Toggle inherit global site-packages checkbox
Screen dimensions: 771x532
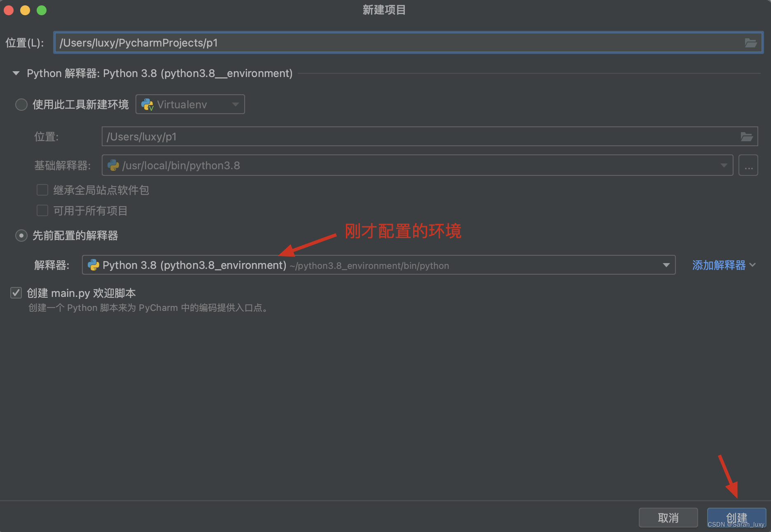coord(42,190)
